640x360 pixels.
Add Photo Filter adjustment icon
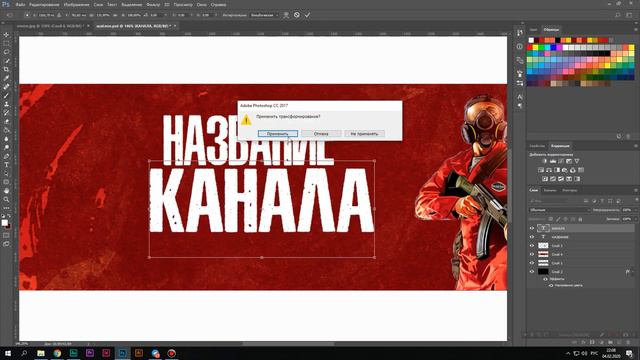[565, 170]
